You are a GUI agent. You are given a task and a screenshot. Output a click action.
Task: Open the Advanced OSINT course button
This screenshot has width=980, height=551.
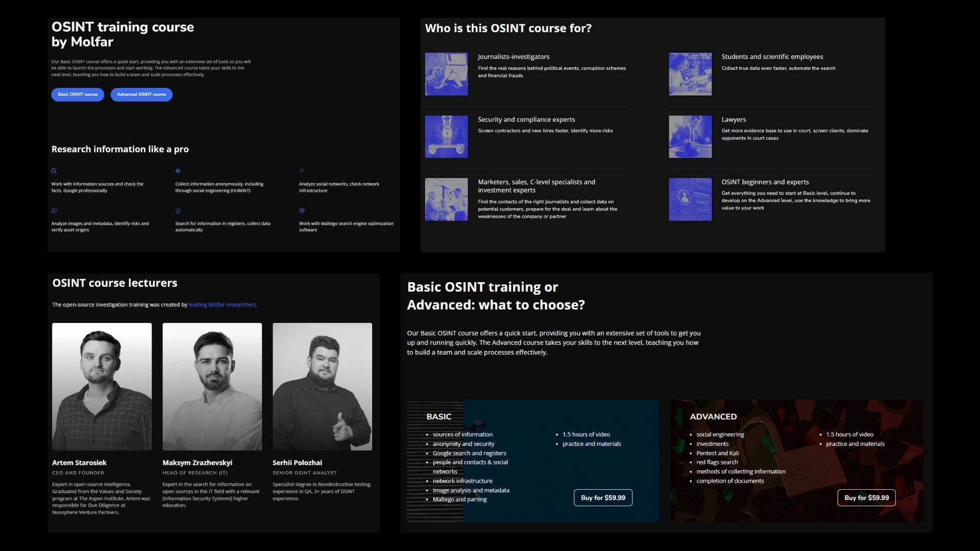point(141,94)
